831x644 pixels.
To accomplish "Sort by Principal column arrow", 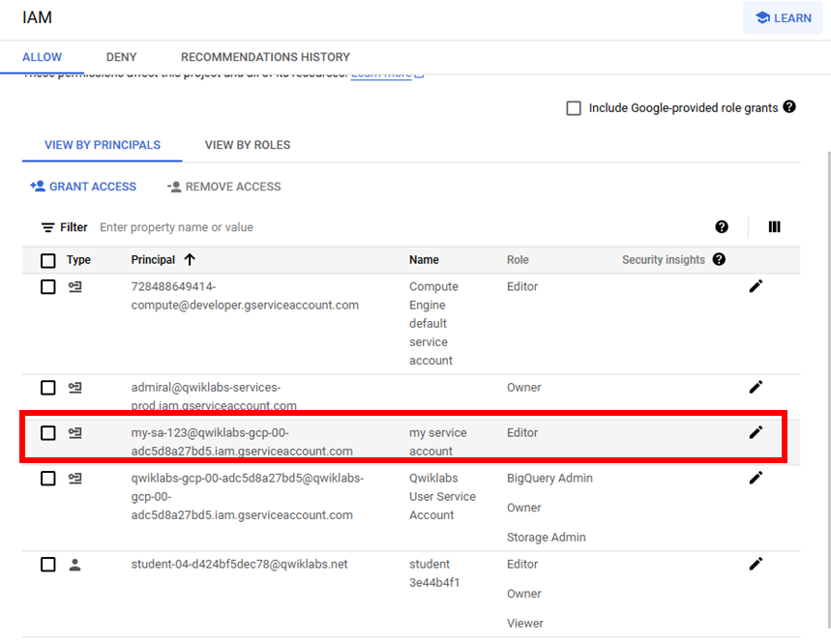I will click(190, 259).
